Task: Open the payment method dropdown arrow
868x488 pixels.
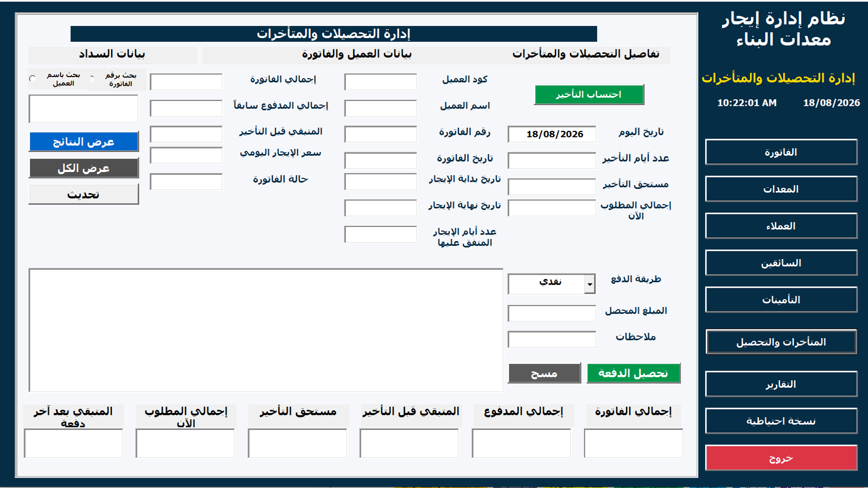Action: (590, 284)
